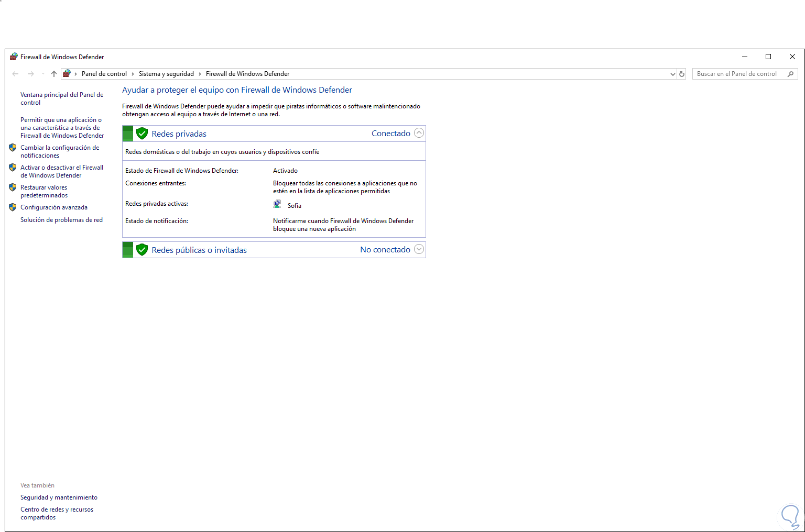Open Configuración avanzada link
Viewport: 805px width, 532px height.
pos(54,207)
